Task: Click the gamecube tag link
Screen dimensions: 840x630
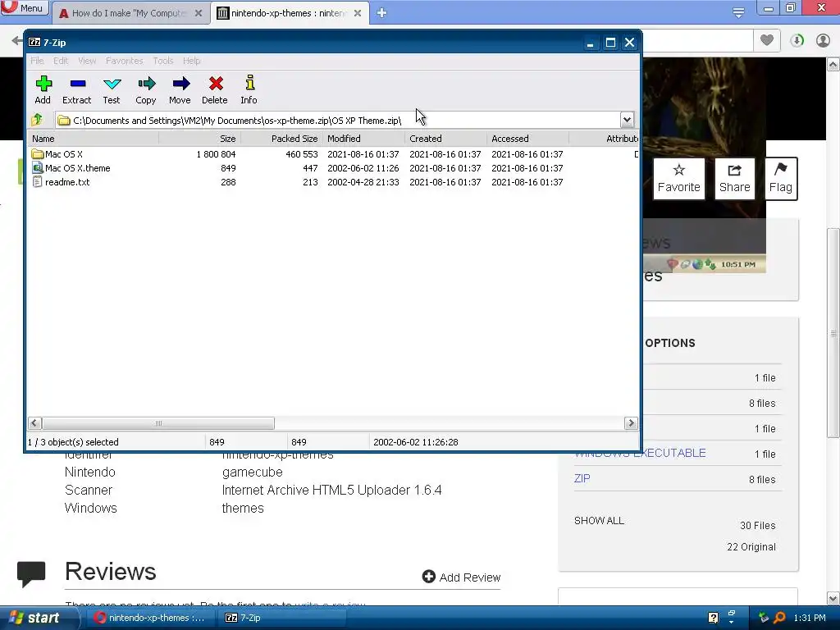Action: tap(253, 472)
